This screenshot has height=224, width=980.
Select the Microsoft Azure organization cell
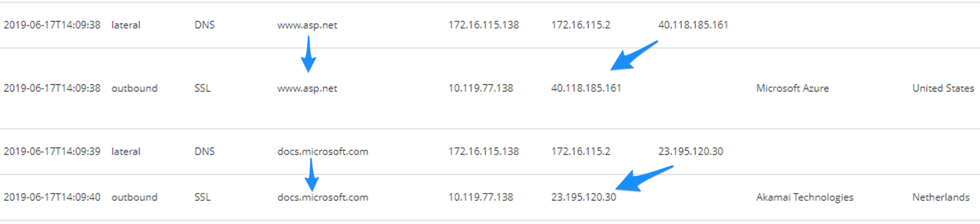pos(792,88)
